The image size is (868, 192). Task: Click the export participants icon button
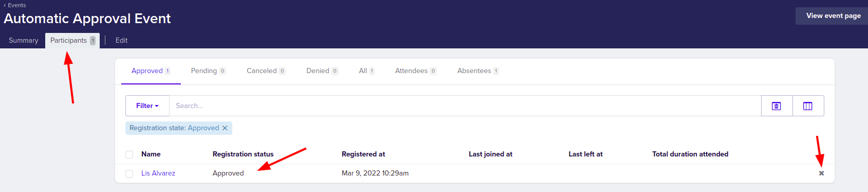(777, 106)
